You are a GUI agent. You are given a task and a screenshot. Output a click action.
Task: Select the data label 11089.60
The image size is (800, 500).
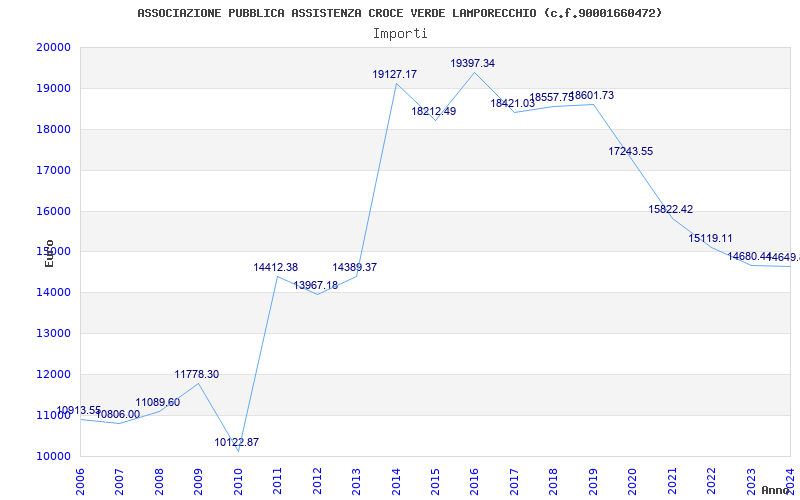[x=158, y=402]
